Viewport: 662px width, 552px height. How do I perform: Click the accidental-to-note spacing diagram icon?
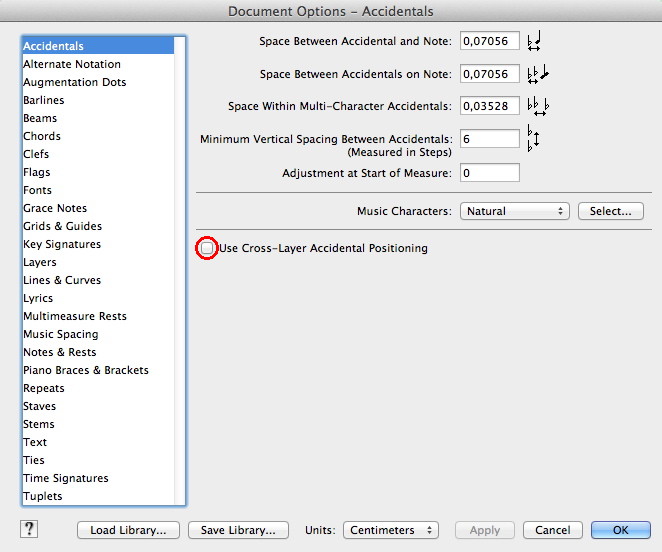(x=535, y=41)
